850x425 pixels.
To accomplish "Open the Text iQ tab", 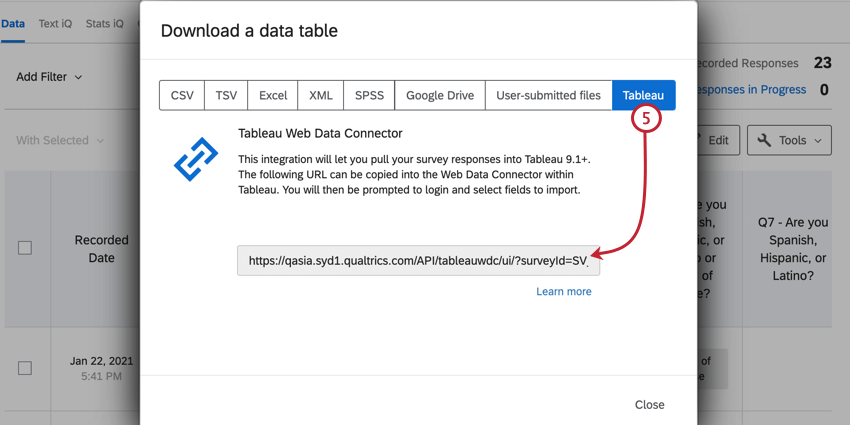I will (x=55, y=22).
